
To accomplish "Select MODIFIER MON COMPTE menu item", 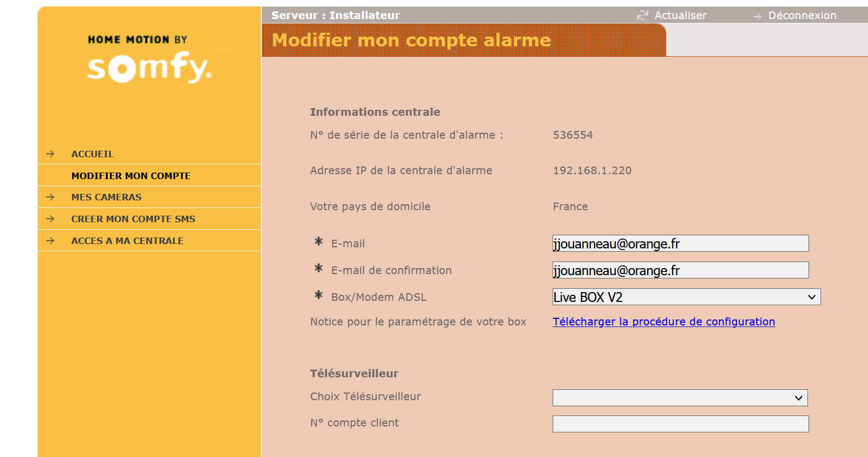I will pos(131,176).
